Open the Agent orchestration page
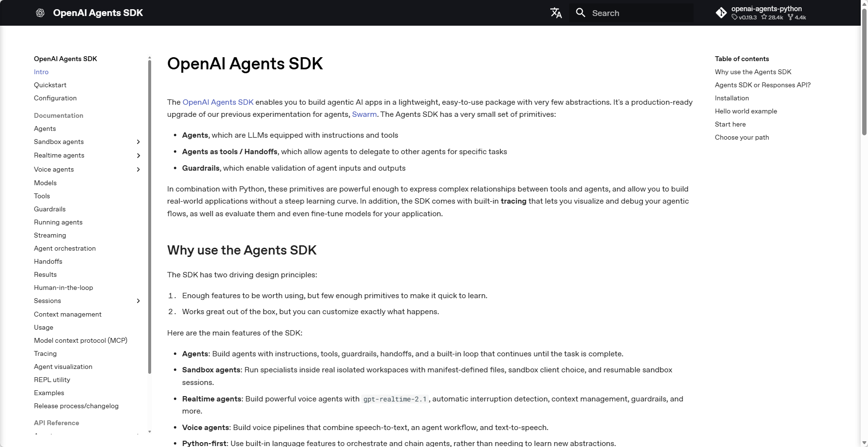 [65, 248]
